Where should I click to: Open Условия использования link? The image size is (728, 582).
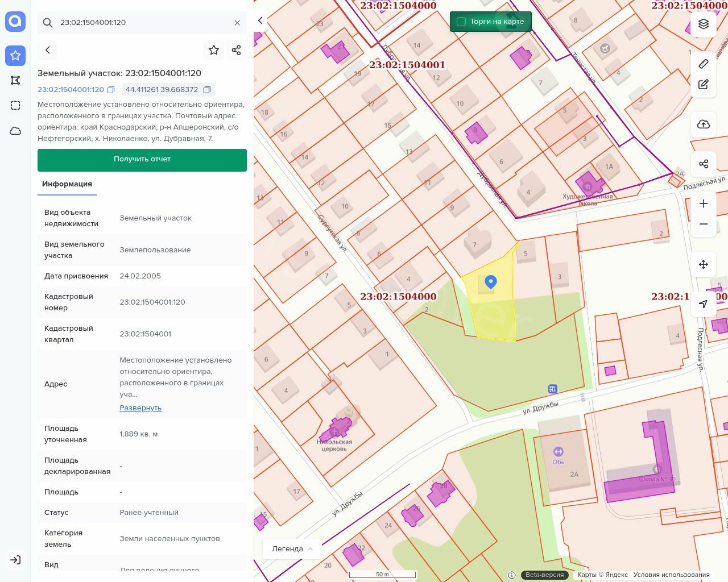pyautogui.click(x=671, y=575)
